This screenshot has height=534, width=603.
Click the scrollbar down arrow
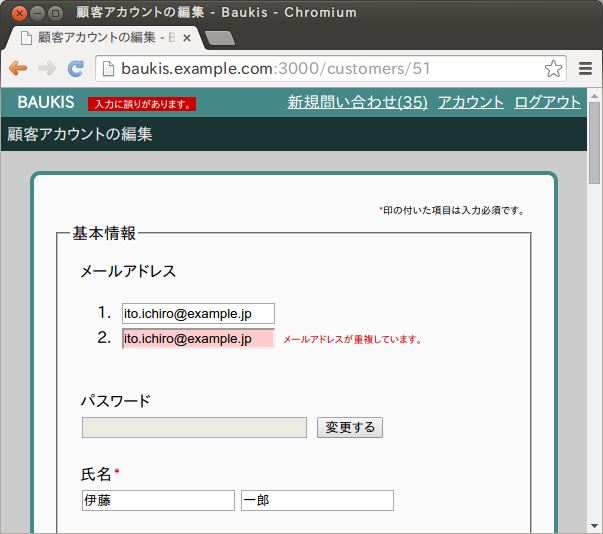[595, 526]
